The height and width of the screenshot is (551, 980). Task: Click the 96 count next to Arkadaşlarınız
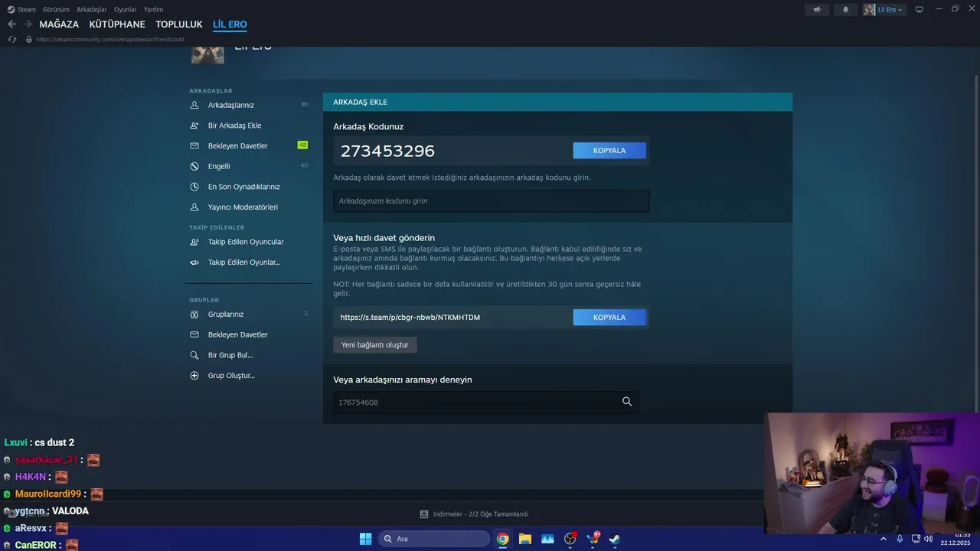coord(304,105)
